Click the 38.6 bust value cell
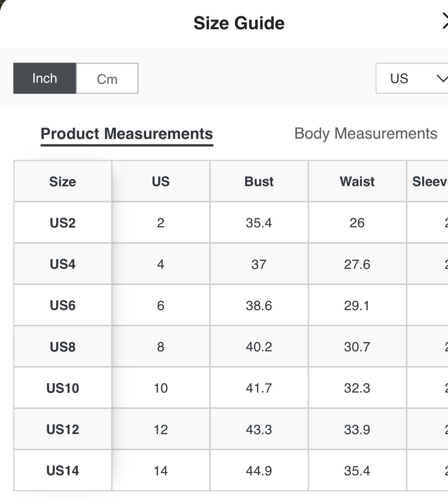The height and width of the screenshot is (500, 448). click(x=259, y=306)
